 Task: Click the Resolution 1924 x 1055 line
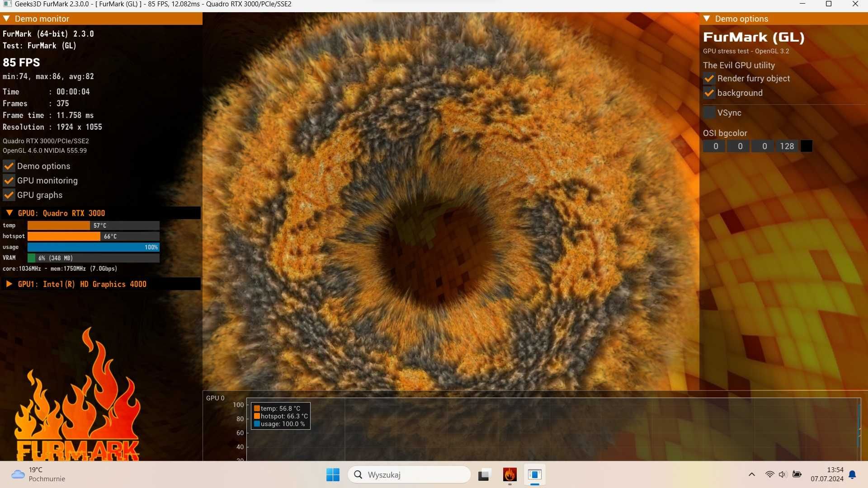coord(52,127)
